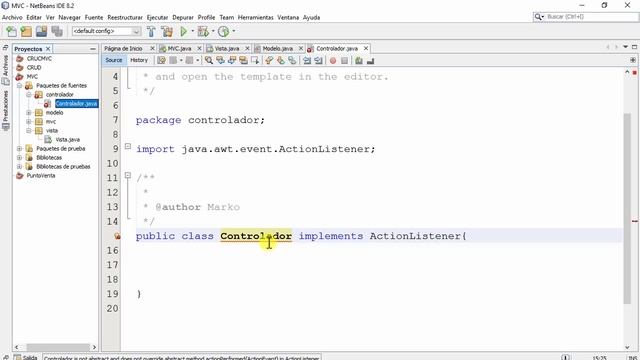The image size is (640, 360).
Task: Click the New Project toolbar icon
Action: (x=26, y=31)
